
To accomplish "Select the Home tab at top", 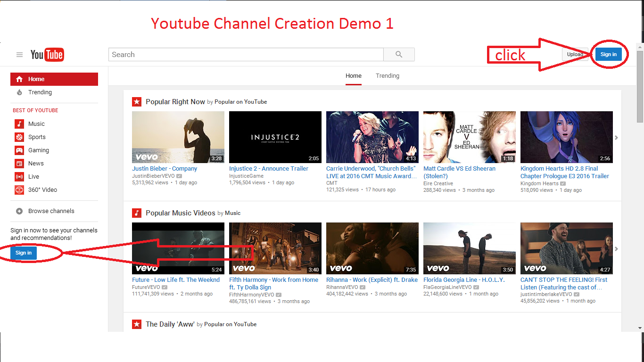I will point(354,76).
